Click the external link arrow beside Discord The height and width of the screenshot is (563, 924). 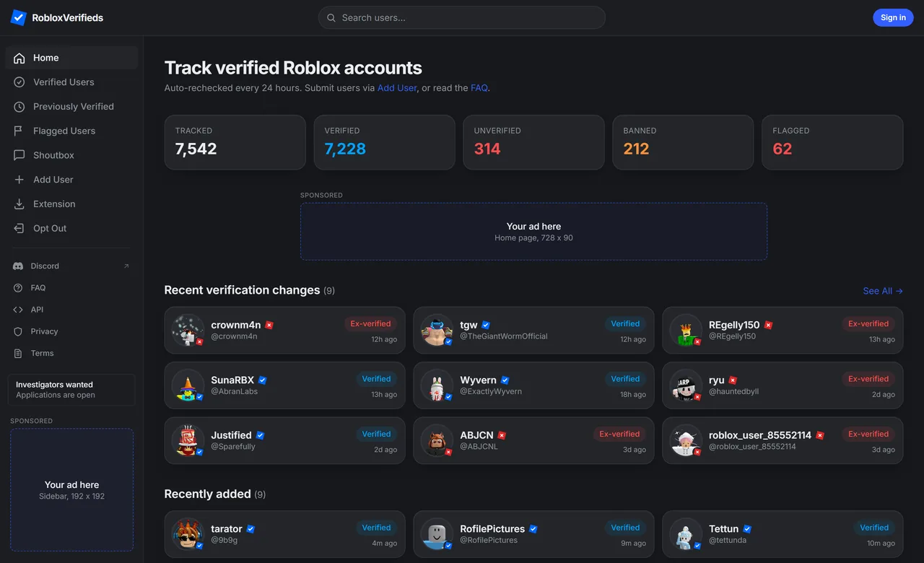click(x=126, y=266)
